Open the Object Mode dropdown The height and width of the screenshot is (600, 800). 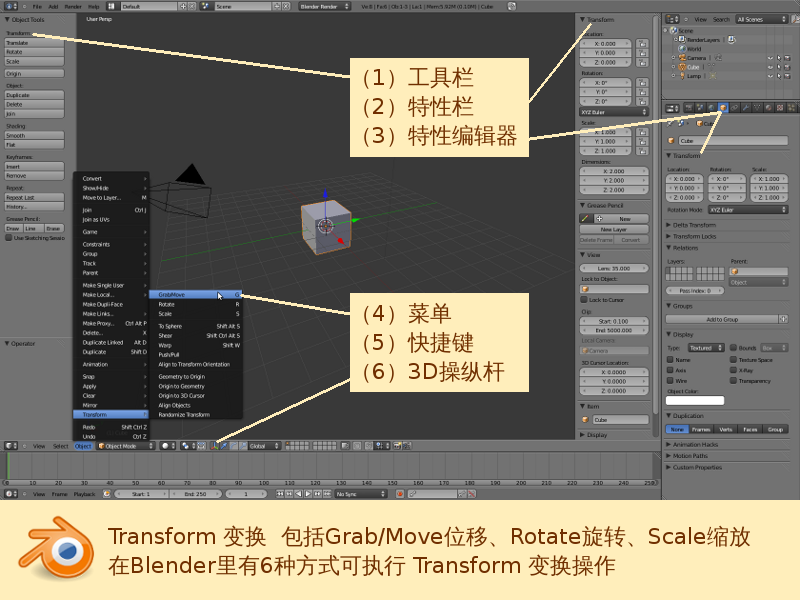click(x=126, y=446)
